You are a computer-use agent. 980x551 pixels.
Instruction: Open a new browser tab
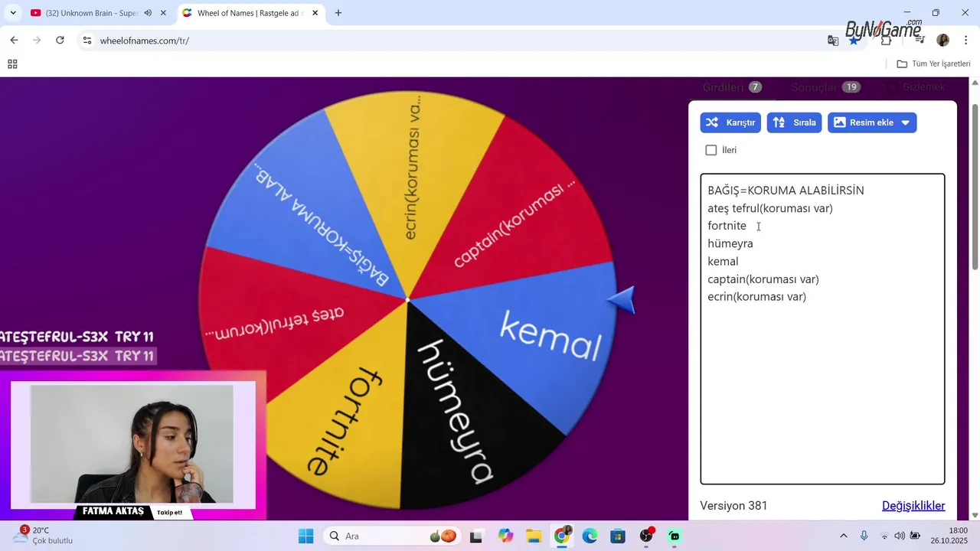pos(338,13)
